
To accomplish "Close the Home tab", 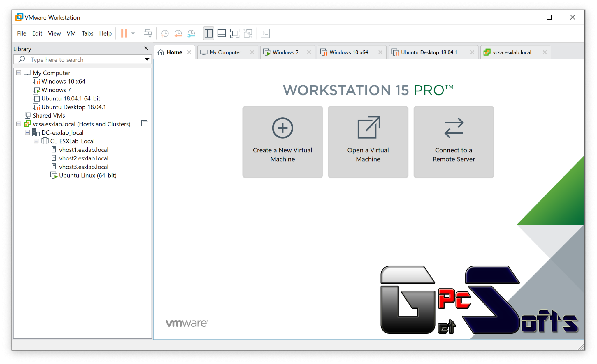I will point(189,52).
